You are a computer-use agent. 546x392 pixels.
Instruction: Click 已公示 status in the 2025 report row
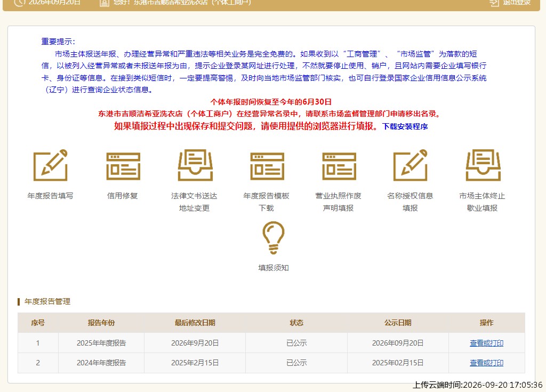[x=296, y=343]
